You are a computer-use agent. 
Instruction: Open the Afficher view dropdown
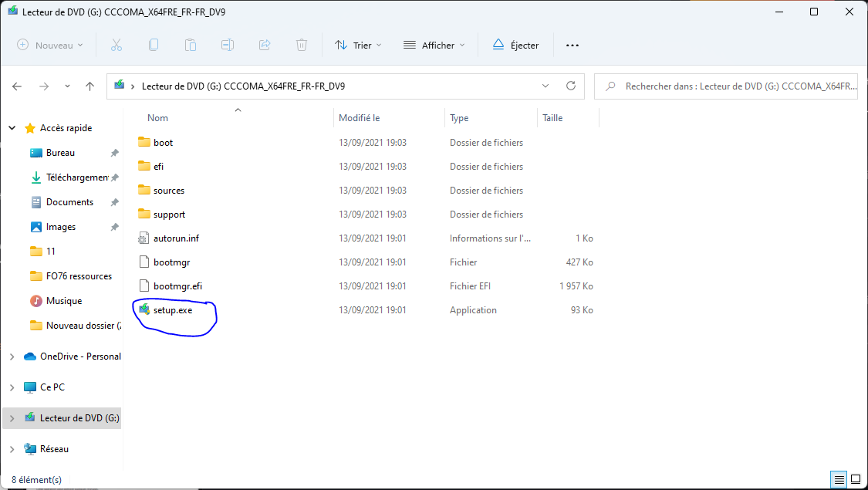(x=434, y=46)
